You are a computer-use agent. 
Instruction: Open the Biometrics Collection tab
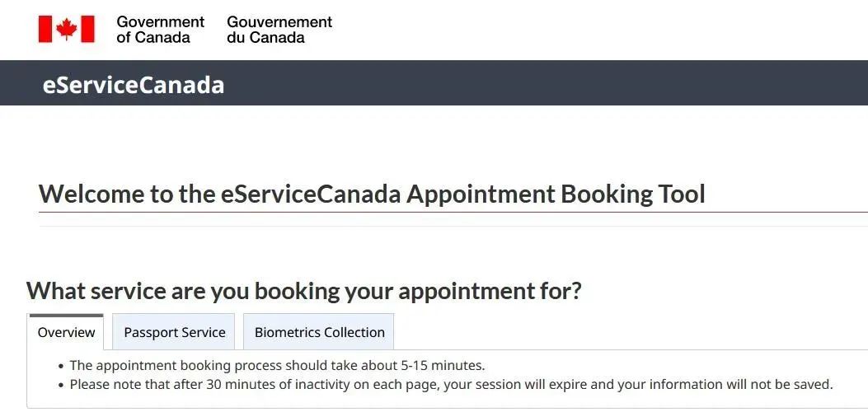tap(319, 332)
